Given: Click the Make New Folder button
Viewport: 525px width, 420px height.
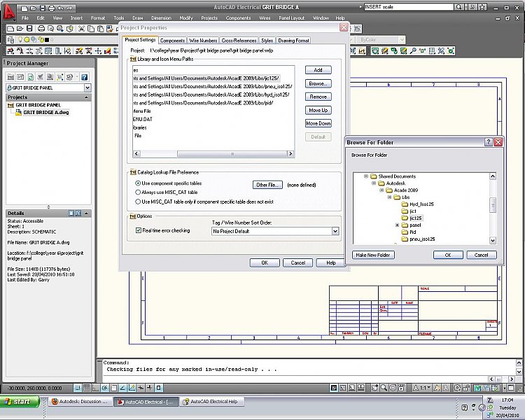Looking at the screenshot, I should pyautogui.click(x=373, y=255).
